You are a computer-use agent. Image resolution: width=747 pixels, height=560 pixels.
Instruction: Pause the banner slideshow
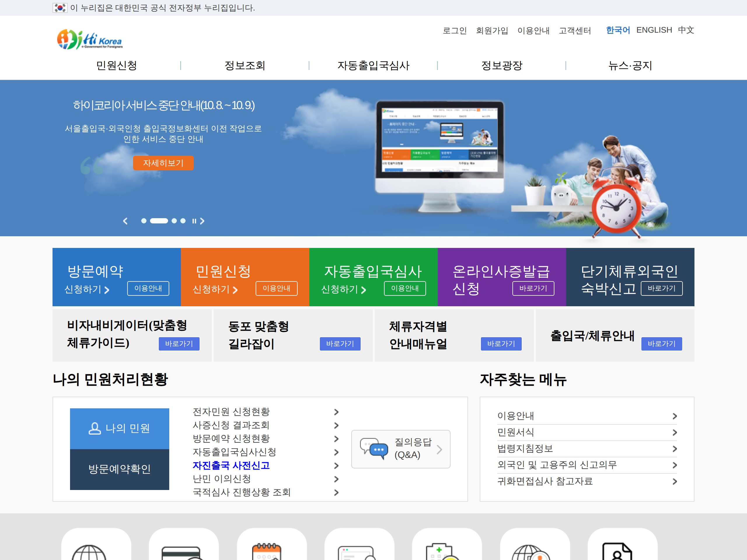point(194,221)
